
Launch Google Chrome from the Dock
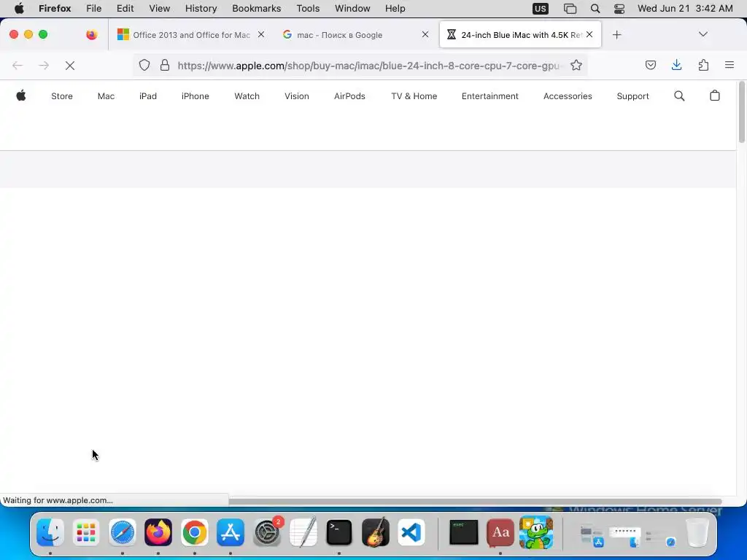tap(194, 532)
